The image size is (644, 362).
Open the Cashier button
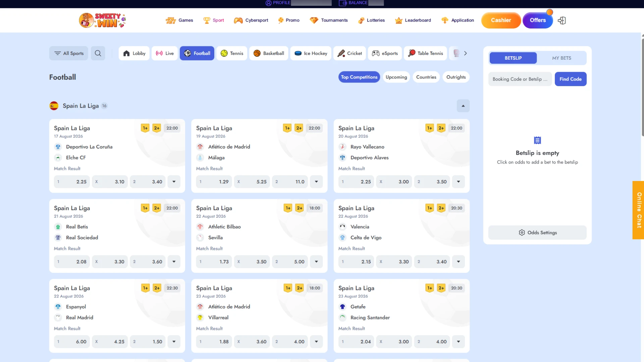click(x=501, y=20)
